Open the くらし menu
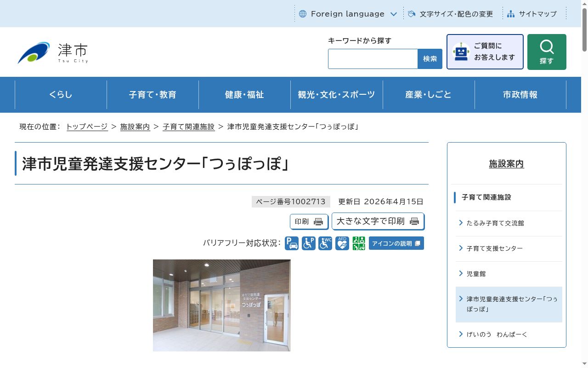The height and width of the screenshot is (368, 588). 61,95
